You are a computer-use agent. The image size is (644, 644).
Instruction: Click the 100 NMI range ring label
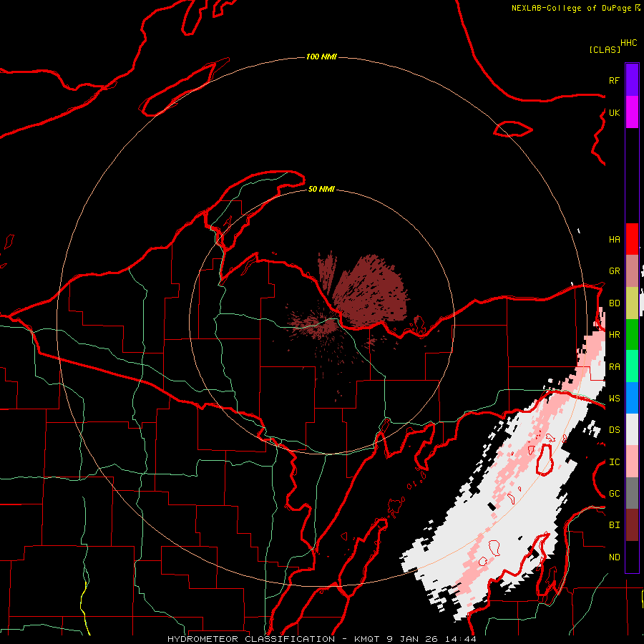pyautogui.click(x=321, y=57)
